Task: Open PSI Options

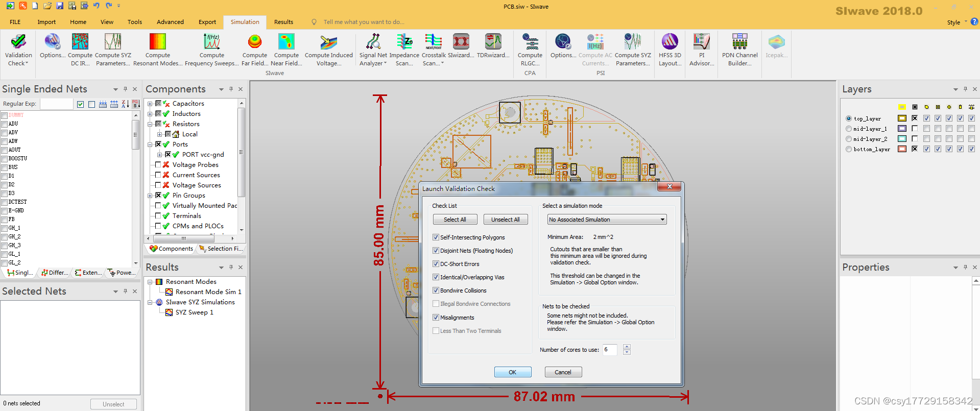Action: tap(563, 46)
